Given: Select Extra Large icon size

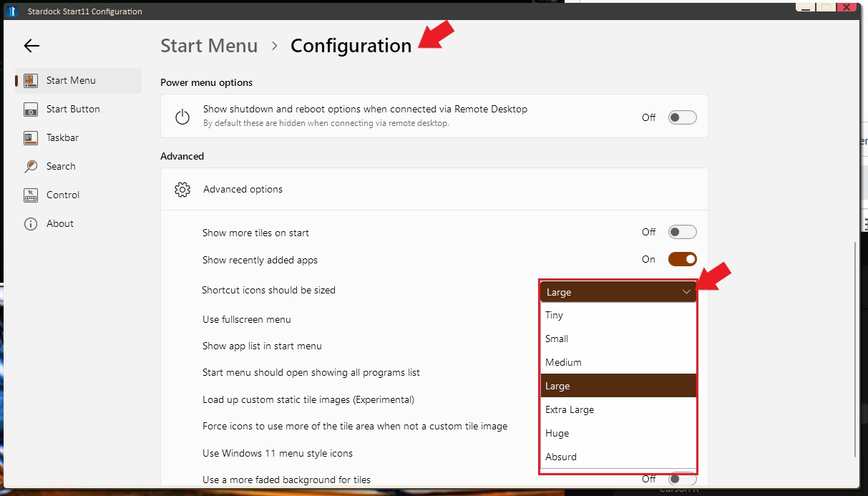Looking at the screenshot, I should pyautogui.click(x=618, y=409).
